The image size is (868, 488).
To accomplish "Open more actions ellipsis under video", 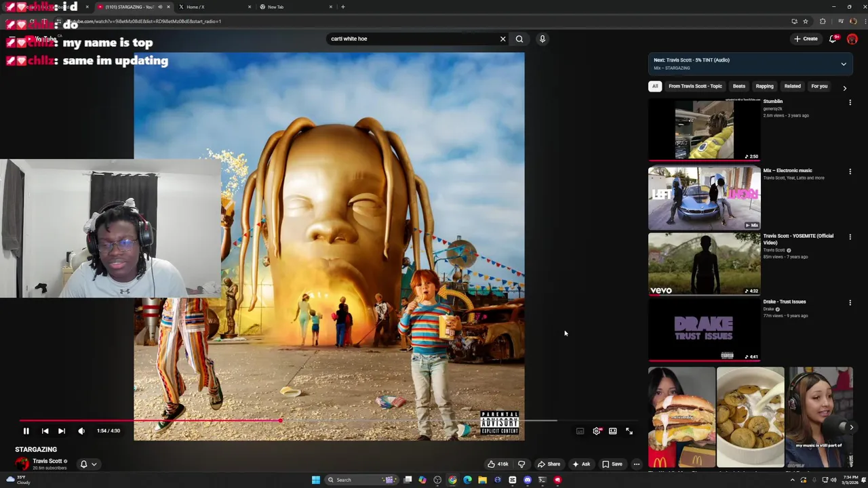I will tap(636, 464).
